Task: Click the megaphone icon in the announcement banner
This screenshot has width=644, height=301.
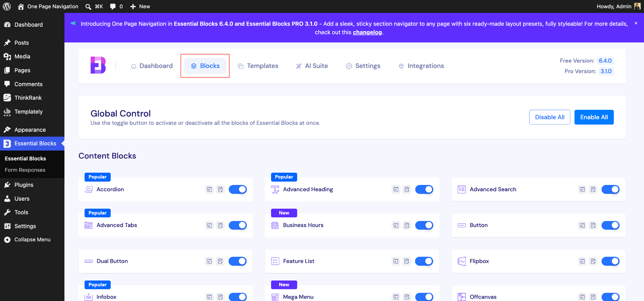Action: (x=73, y=23)
